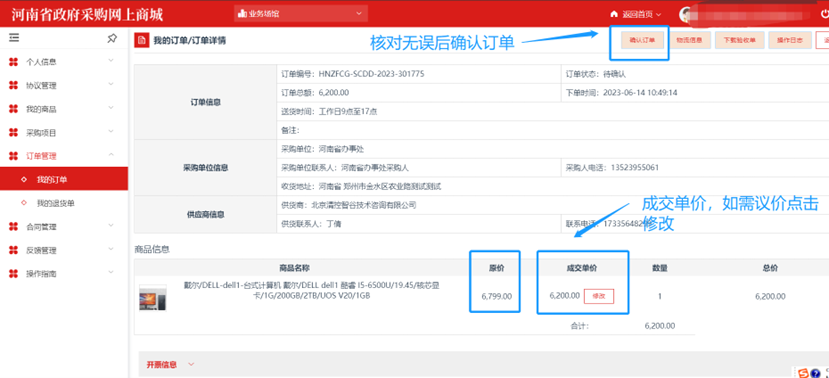Image resolution: width=829 pixels, height=378 pixels.
Task: Click the power logout icon in header
Action: click(824, 14)
